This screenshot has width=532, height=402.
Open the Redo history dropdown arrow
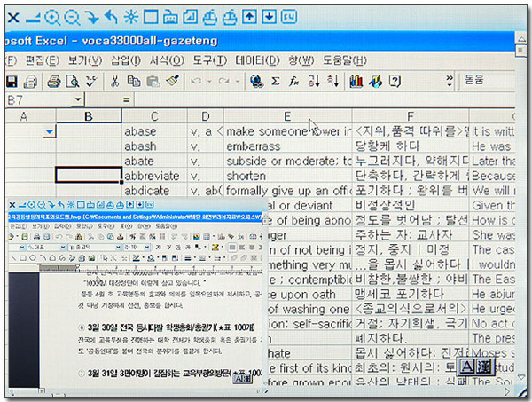click(x=238, y=82)
